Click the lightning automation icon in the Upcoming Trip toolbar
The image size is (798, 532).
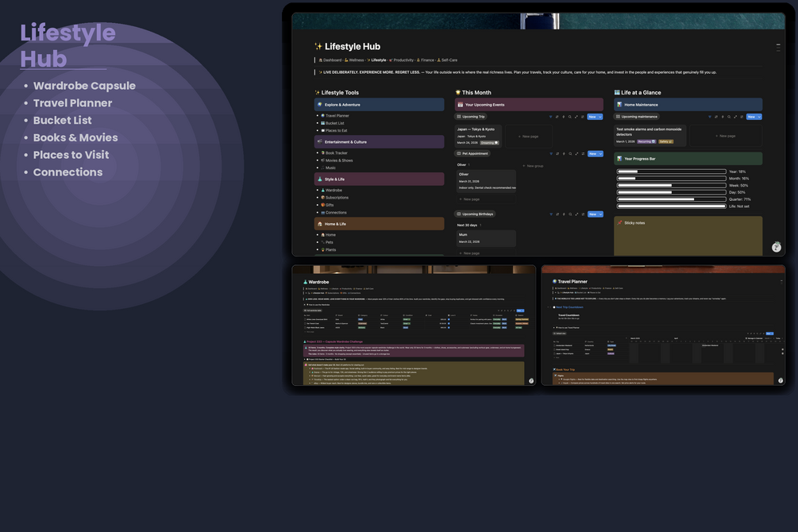click(564, 117)
